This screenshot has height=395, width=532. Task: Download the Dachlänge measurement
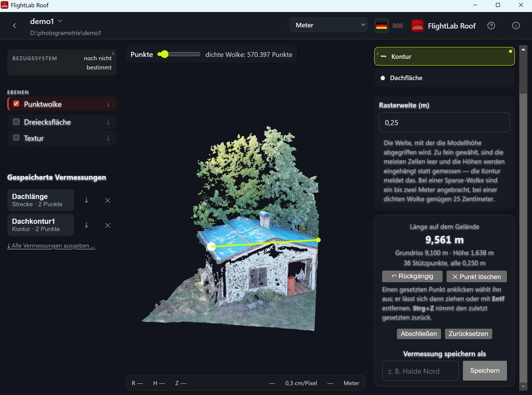(x=87, y=200)
